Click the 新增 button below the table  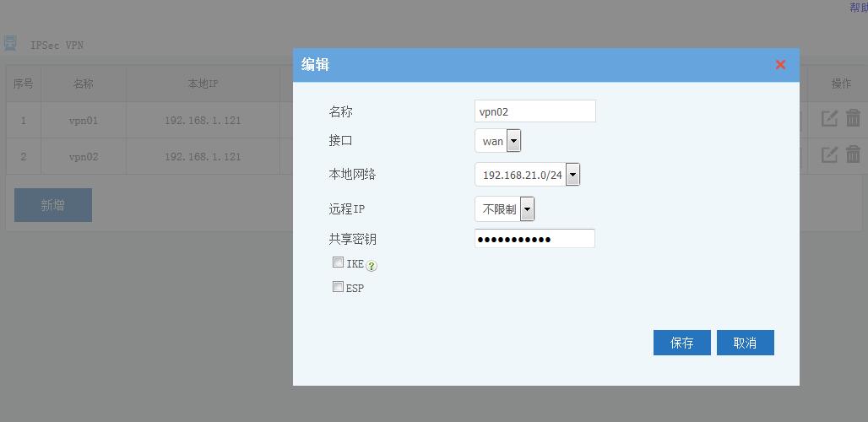(53, 205)
